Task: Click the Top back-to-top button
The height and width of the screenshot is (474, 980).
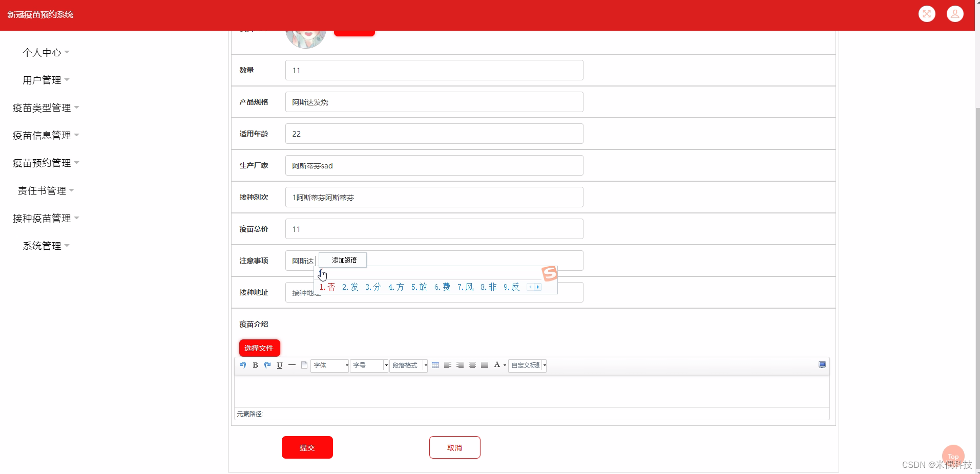Action: 953,456
